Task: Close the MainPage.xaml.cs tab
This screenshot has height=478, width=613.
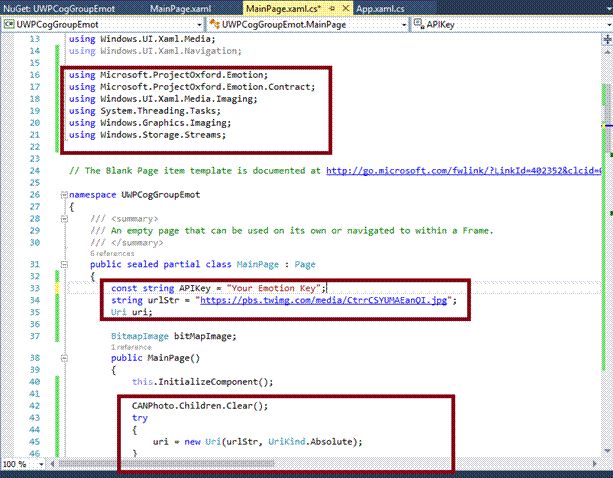Action: click(346, 8)
